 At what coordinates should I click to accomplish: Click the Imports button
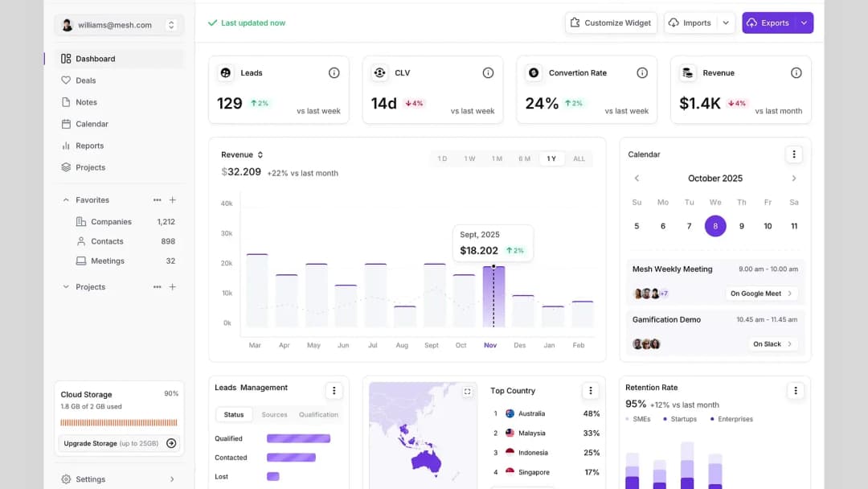point(691,23)
